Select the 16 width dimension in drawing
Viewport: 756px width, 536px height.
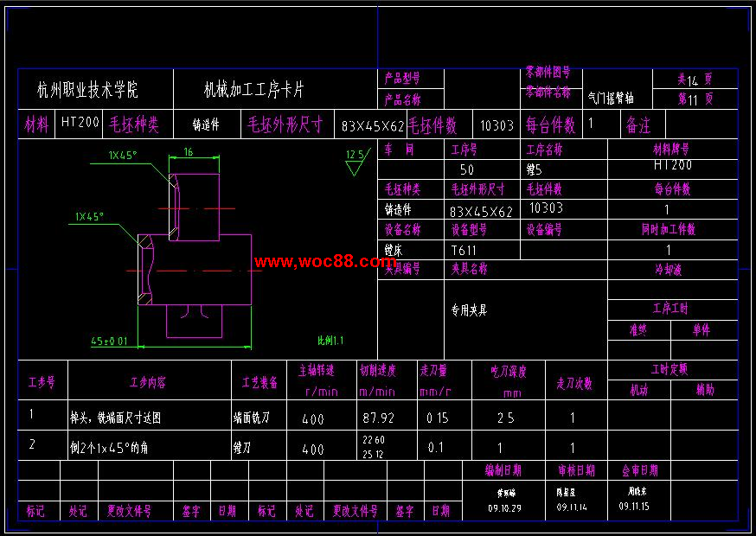click(x=189, y=152)
